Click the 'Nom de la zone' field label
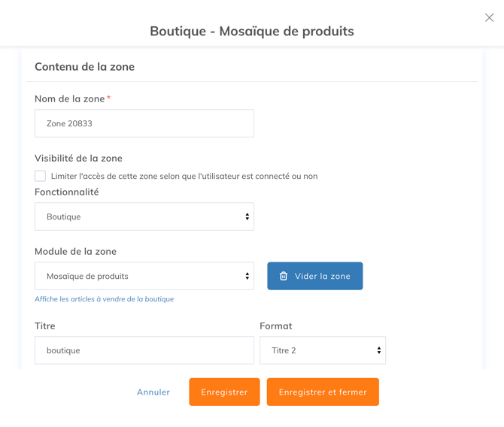 click(69, 98)
